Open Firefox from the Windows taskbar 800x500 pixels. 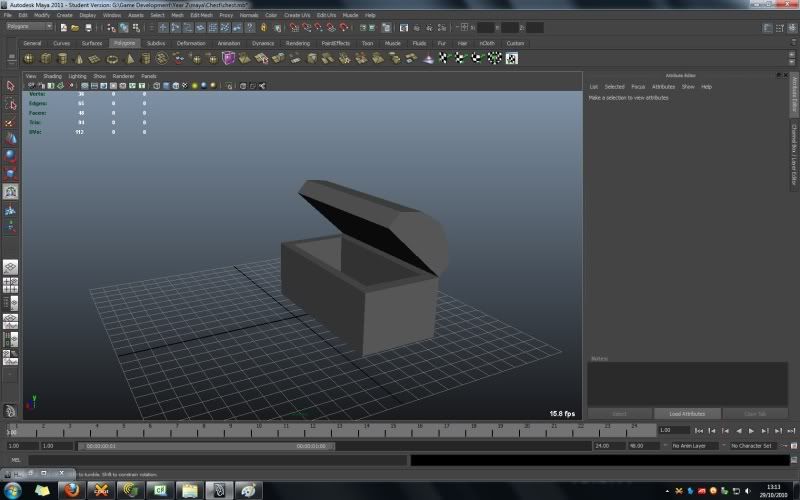pyautogui.click(x=70, y=490)
